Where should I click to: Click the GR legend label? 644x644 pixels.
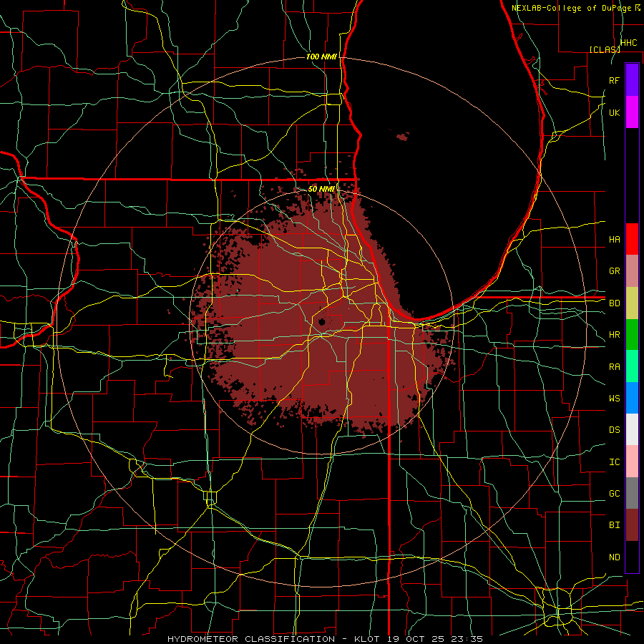coord(614,271)
